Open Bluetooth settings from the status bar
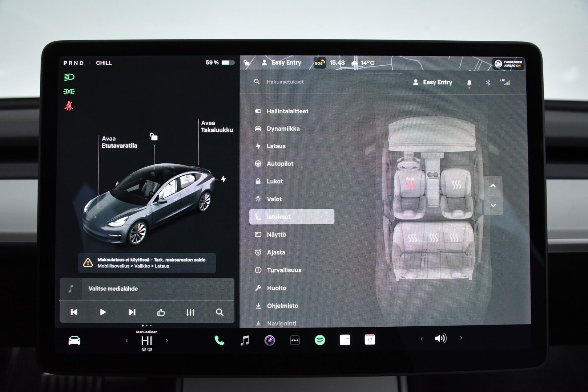The height and width of the screenshot is (392, 588). 488,82
